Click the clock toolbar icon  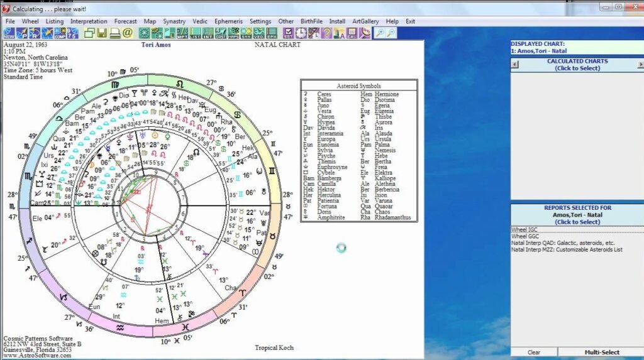(x=301, y=33)
